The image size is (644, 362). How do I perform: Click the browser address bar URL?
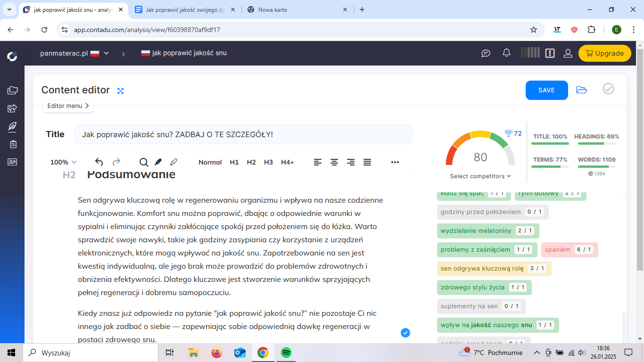pos(147,30)
